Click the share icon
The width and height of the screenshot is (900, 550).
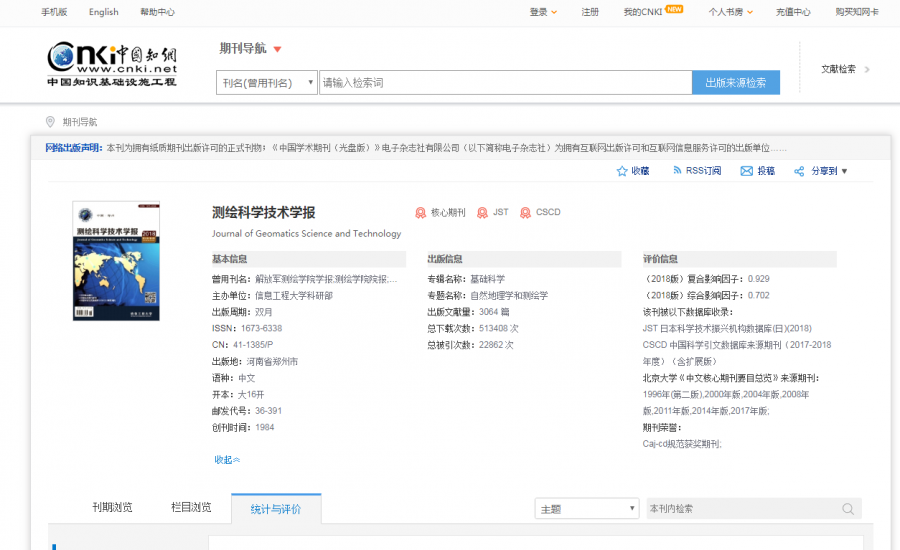(x=799, y=171)
